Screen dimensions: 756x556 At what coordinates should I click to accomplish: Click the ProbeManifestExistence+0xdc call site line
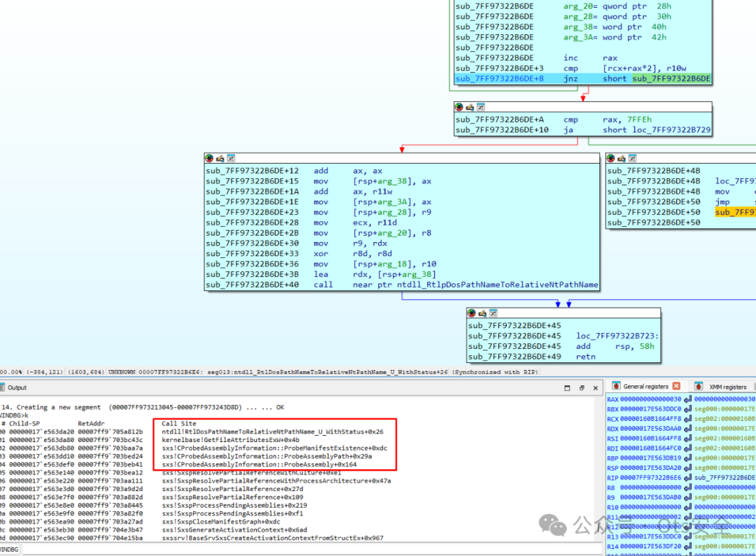(x=274, y=448)
